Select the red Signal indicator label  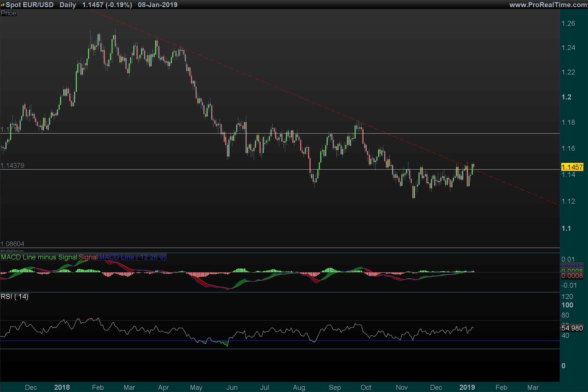pos(88,257)
